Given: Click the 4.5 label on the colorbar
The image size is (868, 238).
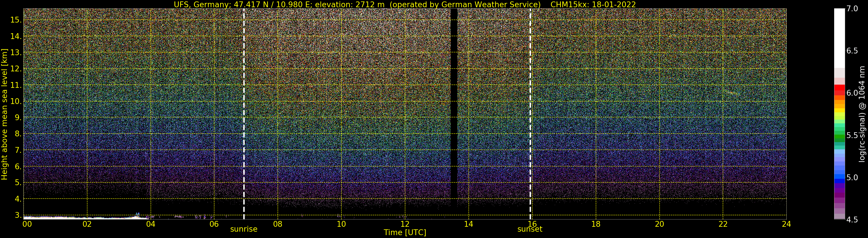Looking at the screenshot, I should tap(852, 220).
